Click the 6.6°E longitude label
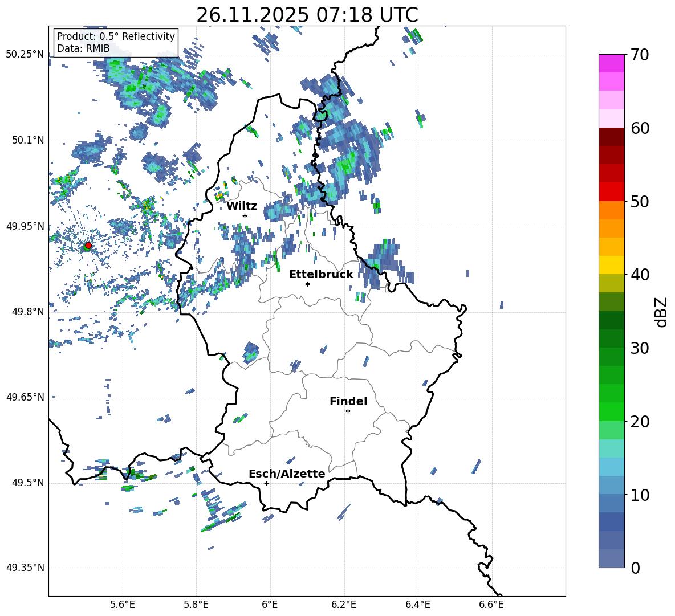Screen dimensions: 675x616 (x=491, y=605)
